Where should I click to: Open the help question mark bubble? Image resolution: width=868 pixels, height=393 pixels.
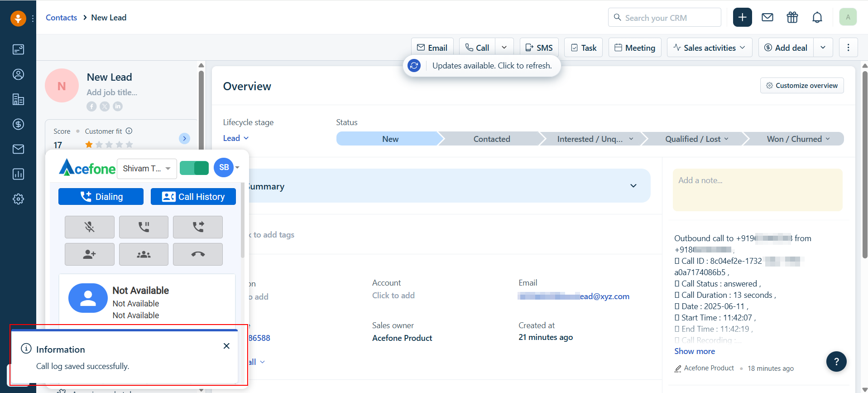pyautogui.click(x=836, y=362)
